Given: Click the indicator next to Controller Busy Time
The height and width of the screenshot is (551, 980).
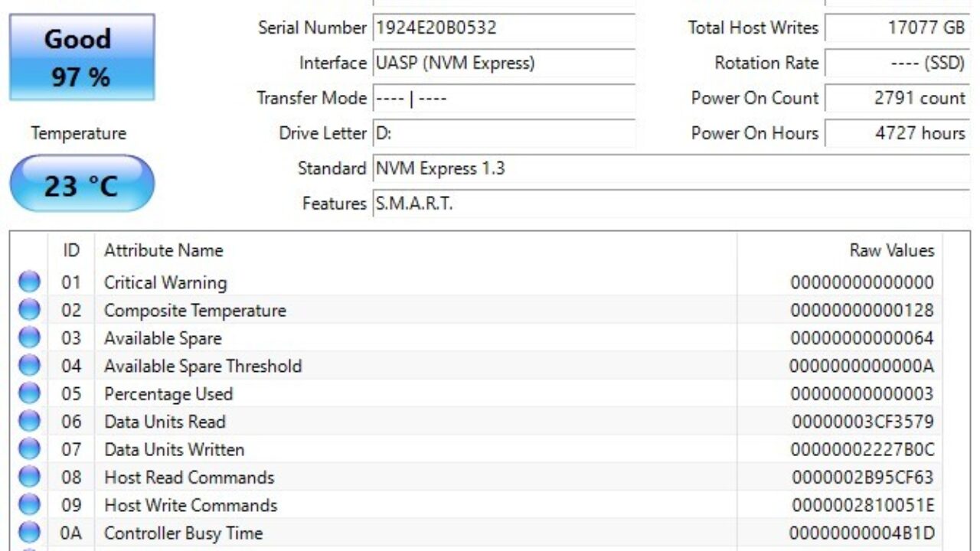Looking at the screenshot, I should (29, 533).
